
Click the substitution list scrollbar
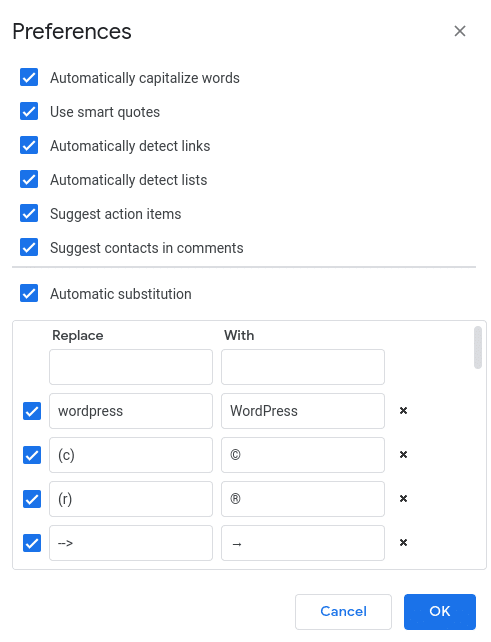(477, 348)
